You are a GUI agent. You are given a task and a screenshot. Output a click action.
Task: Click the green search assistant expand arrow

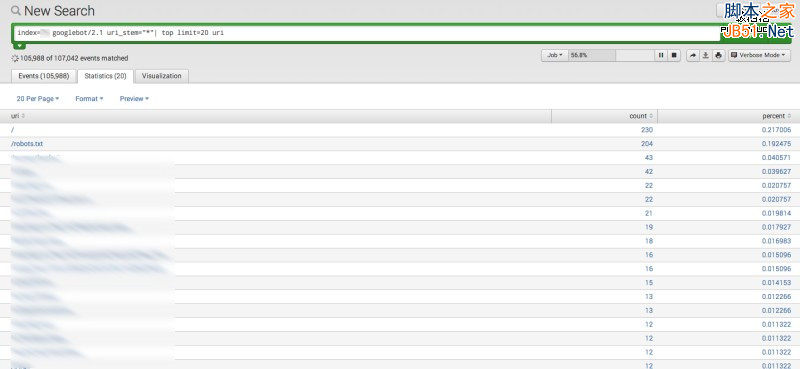click(18, 46)
